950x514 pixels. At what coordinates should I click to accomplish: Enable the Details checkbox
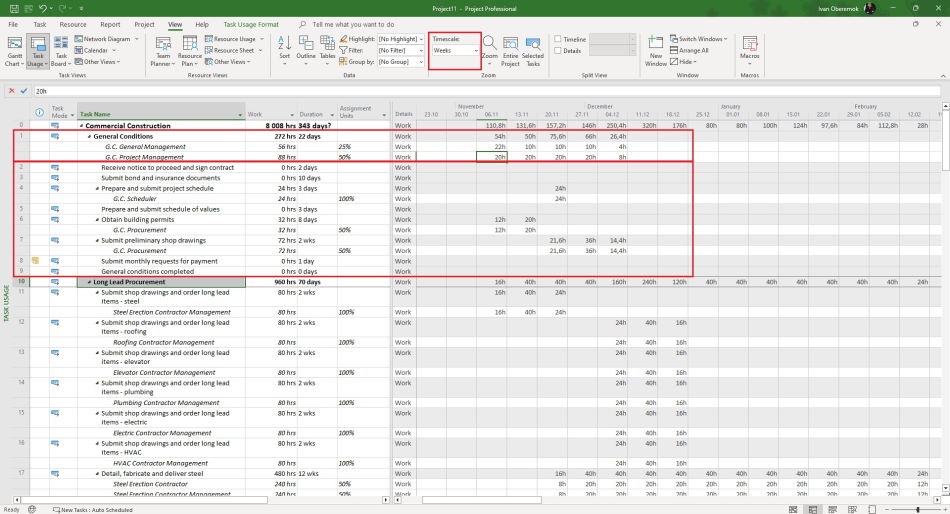pyautogui.click(x=558, y=50)
